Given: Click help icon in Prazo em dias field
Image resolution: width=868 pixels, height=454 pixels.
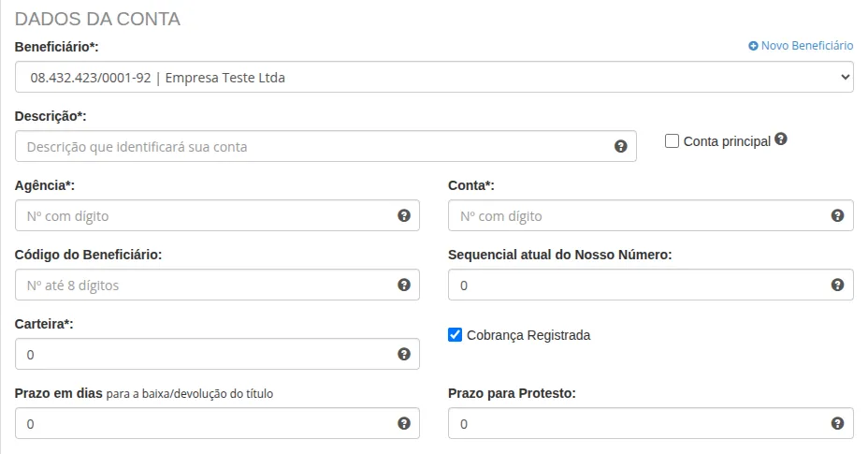Looking at the screenshot, I should pos(404,423).
